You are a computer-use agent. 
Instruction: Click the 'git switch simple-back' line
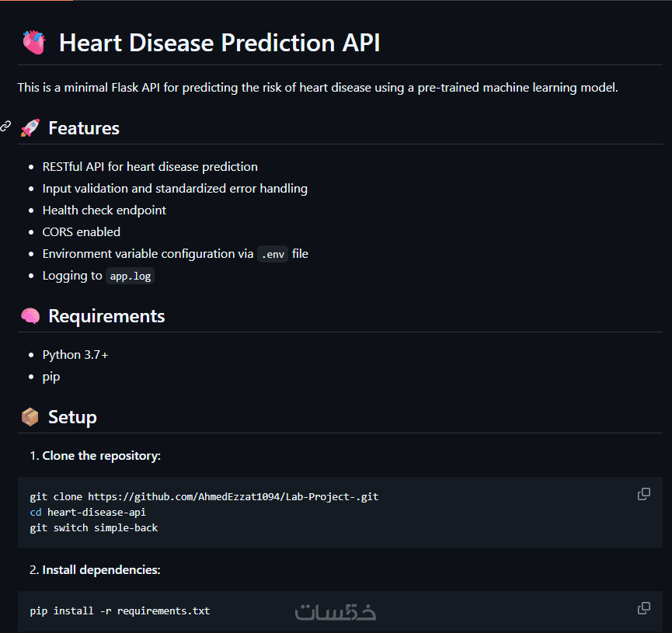pos(94,527)
